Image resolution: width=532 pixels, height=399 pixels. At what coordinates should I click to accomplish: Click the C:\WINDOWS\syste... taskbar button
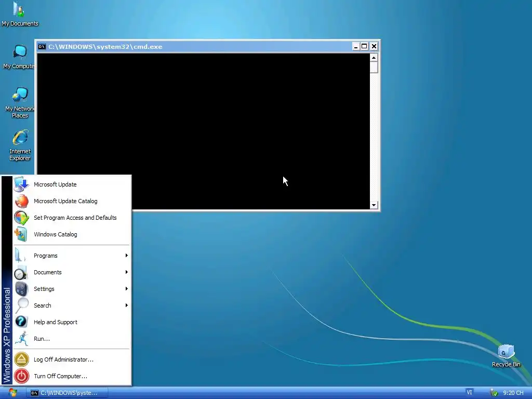pos(67,393)
